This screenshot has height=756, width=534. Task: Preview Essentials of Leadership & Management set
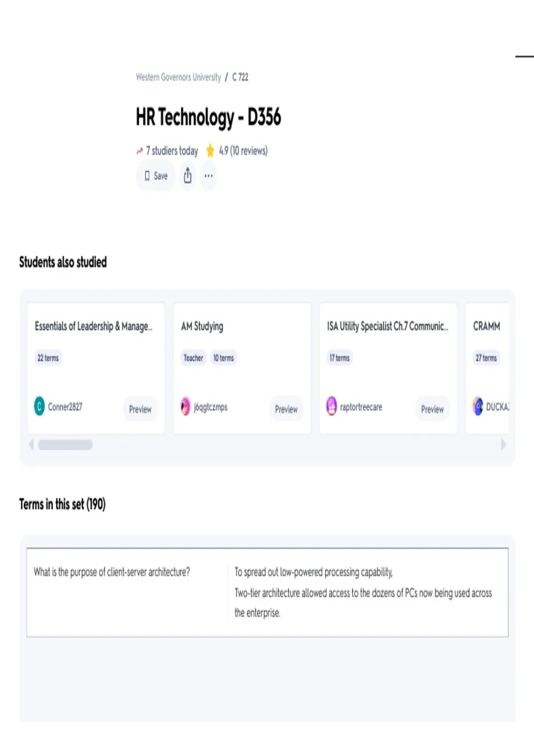[140, 409]
